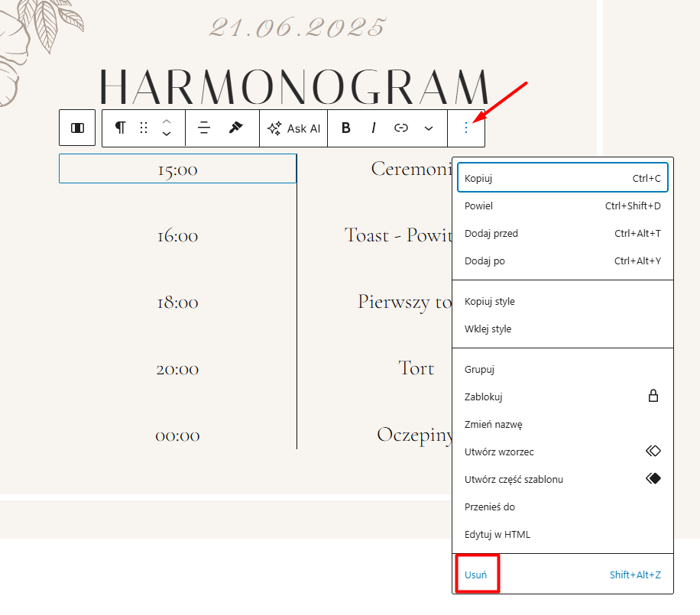Toggle bold formatting
This screenshot has width=700, height=615.
click(x=346, y=128)
